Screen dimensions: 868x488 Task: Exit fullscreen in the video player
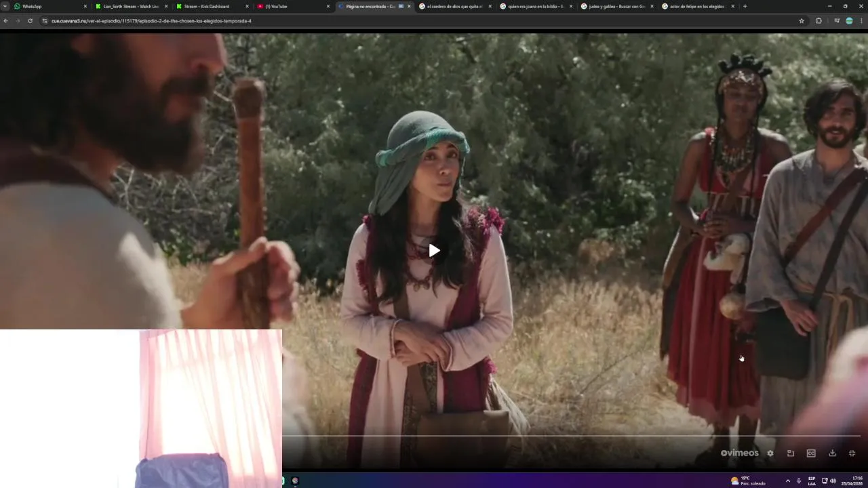tap(852, 453)
